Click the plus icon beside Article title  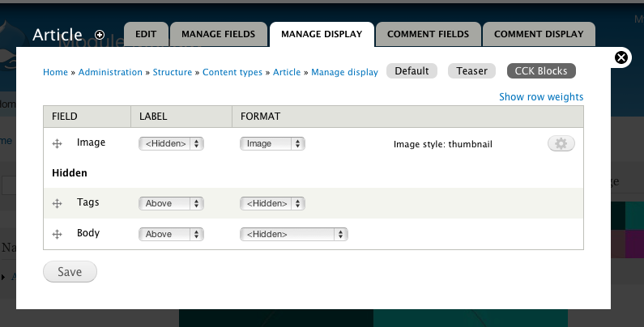[x=100, y=35]
